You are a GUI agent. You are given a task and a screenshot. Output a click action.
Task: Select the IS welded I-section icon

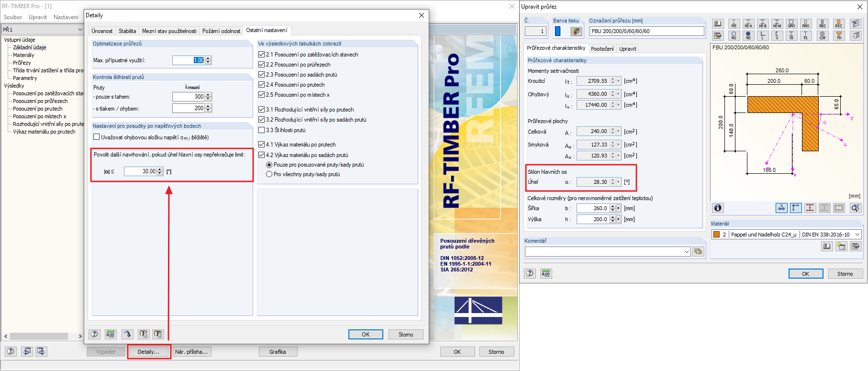791,35
